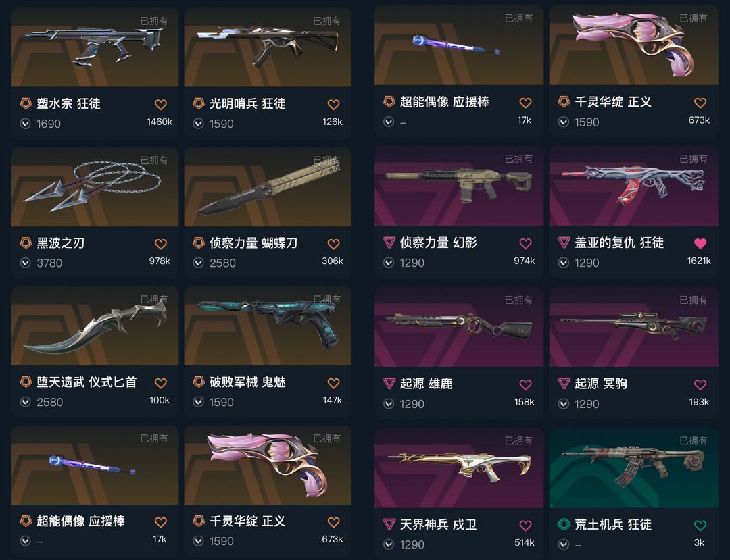Click the orange tier badge of 堕天遗武 仪式匕首
The image size is (730, 560).
coord(26,382)
